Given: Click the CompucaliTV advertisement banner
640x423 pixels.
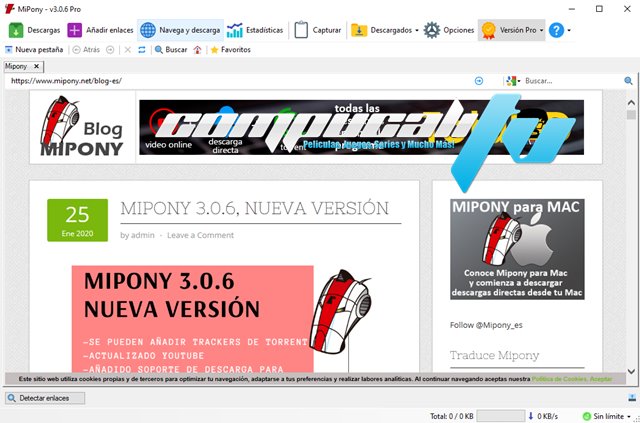Looking at the screenshot, I should [x=361, y=127].
